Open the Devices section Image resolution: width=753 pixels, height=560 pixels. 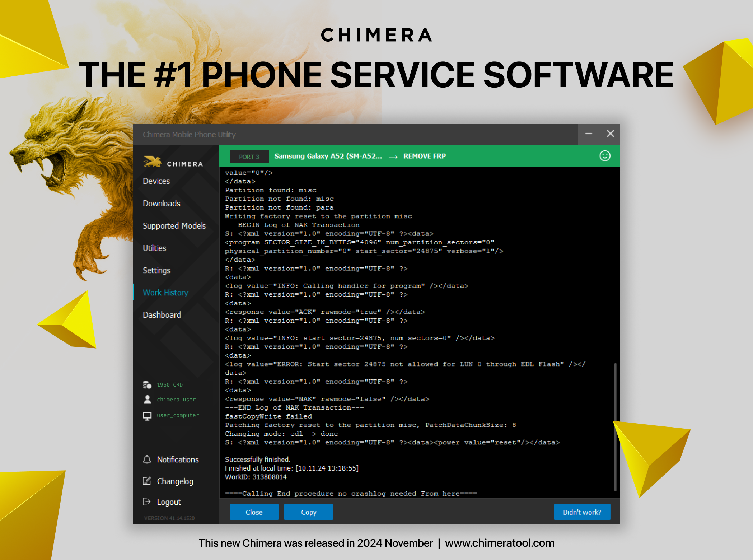point(156,181)
